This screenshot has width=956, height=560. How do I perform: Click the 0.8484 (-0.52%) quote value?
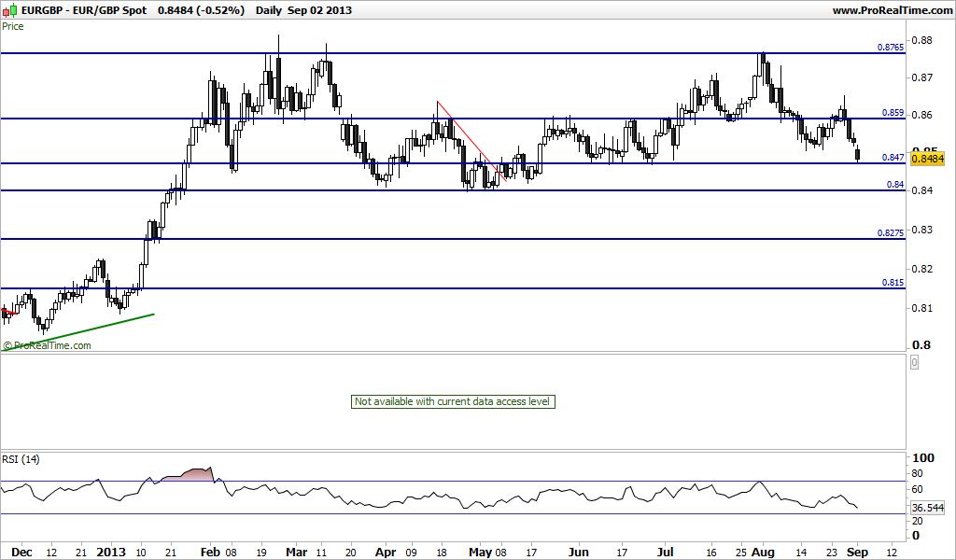(201, 10)
